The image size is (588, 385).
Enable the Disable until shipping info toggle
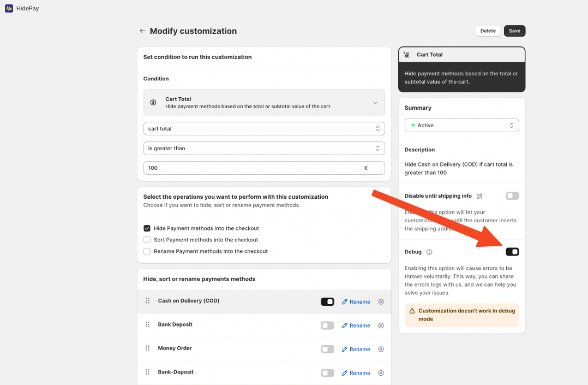[512, 196]
